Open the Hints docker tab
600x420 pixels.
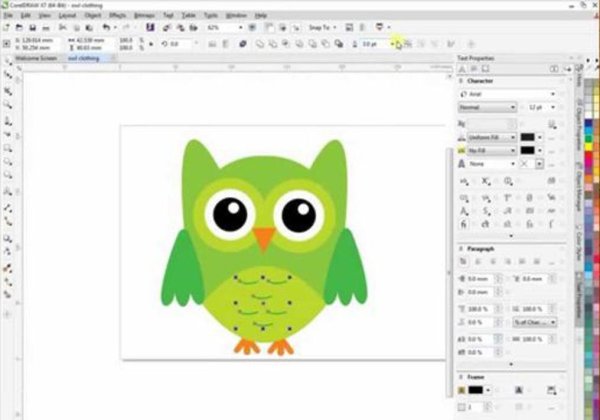(579, 75)
